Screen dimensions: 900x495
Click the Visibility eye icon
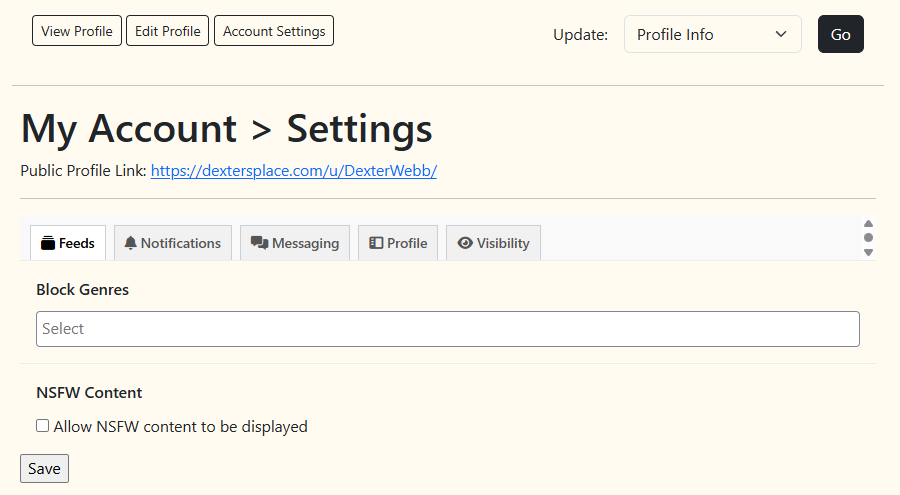pyautogui.click(x=465, y=243)
